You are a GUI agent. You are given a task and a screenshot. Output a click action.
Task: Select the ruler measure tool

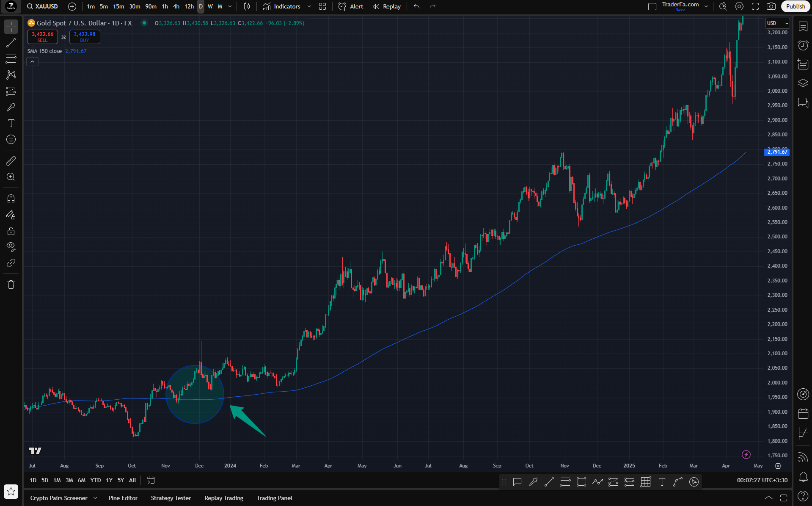pyautogui.click(x=11, y=161)
